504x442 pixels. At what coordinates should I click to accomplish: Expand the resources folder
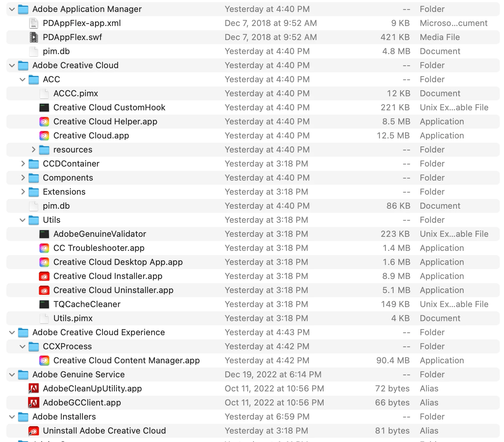[x=33, y=150]
